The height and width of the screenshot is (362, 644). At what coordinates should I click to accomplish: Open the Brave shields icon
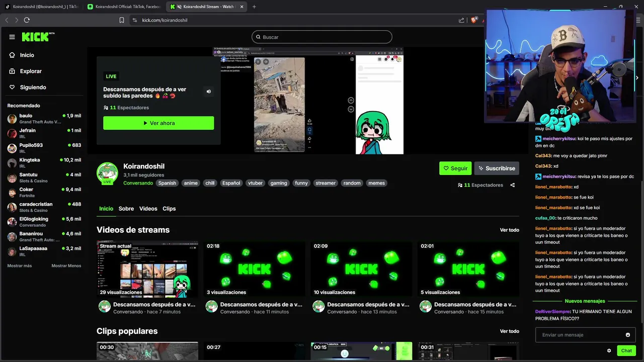click(474, 20)
